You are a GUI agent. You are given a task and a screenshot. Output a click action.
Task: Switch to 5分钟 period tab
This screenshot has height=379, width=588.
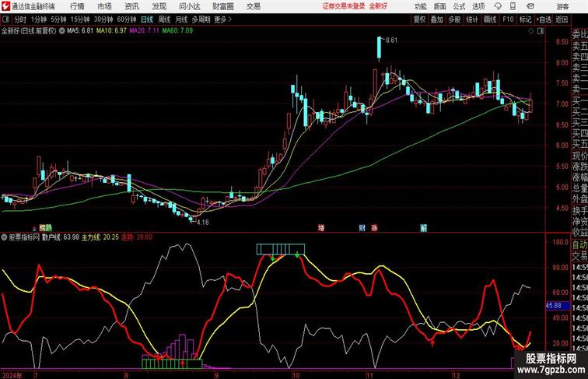(58, 19)
